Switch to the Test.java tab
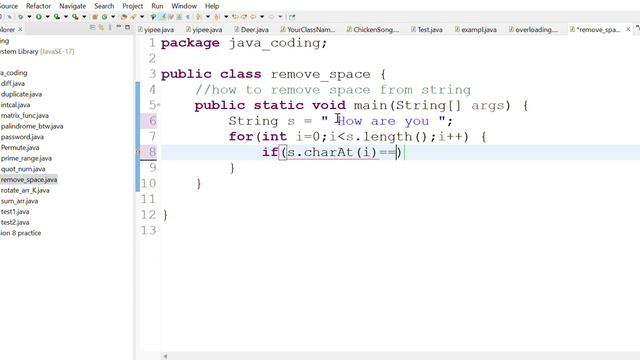This screenshot has height=360, width=640. [427, 29]
